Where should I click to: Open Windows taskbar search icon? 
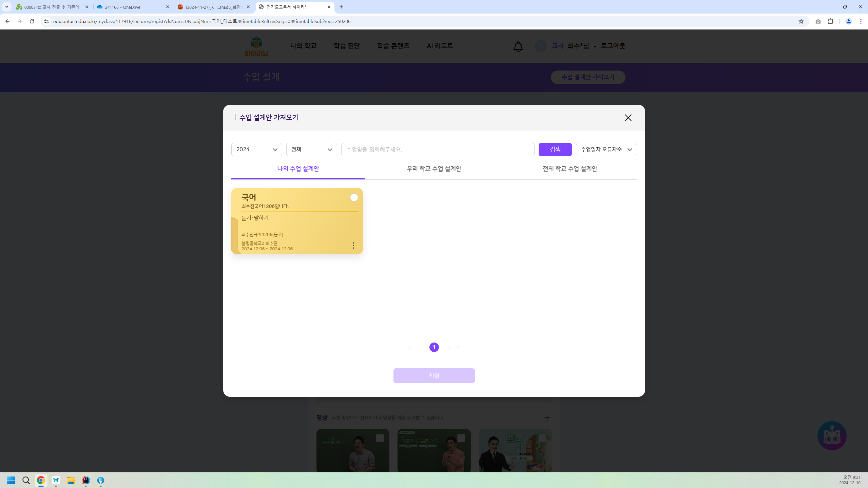click(26, 480)
